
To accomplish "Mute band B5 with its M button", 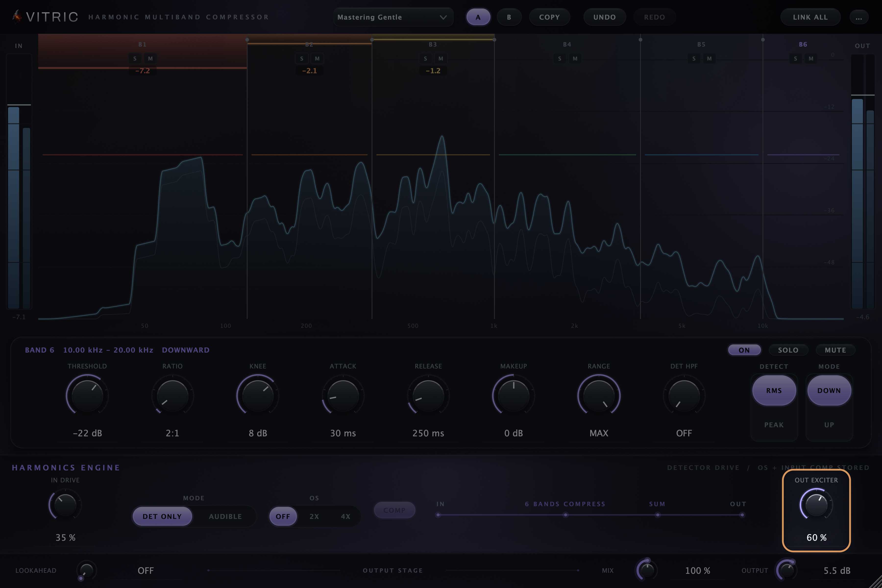I will coord(709,59).
